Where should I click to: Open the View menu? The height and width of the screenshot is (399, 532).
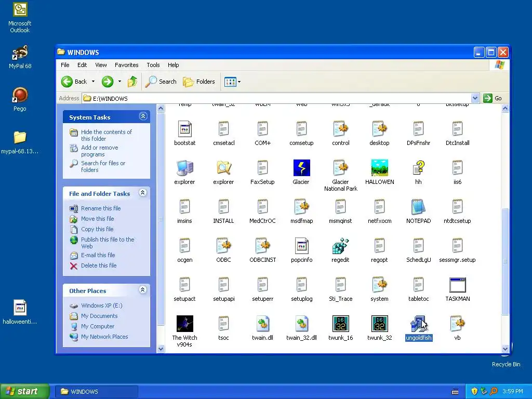(x=101, y=65)
